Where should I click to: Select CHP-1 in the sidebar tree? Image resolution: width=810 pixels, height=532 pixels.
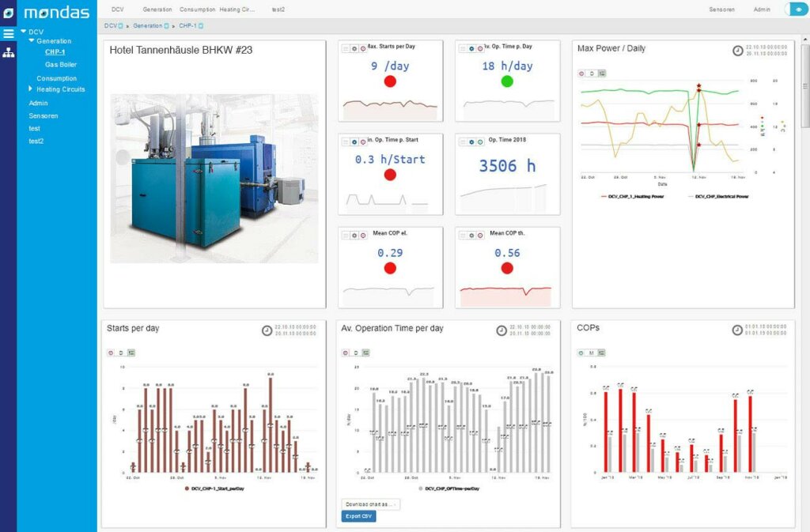click(55, 51)
